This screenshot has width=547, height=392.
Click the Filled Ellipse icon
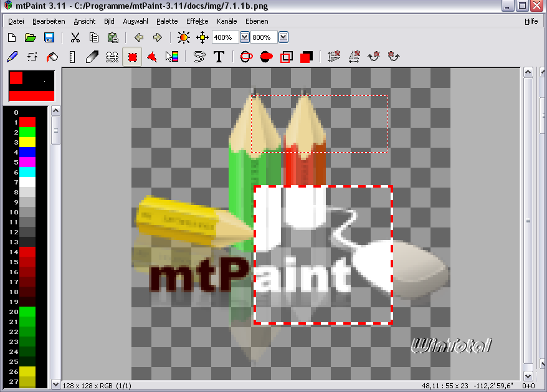click(267, 57)
